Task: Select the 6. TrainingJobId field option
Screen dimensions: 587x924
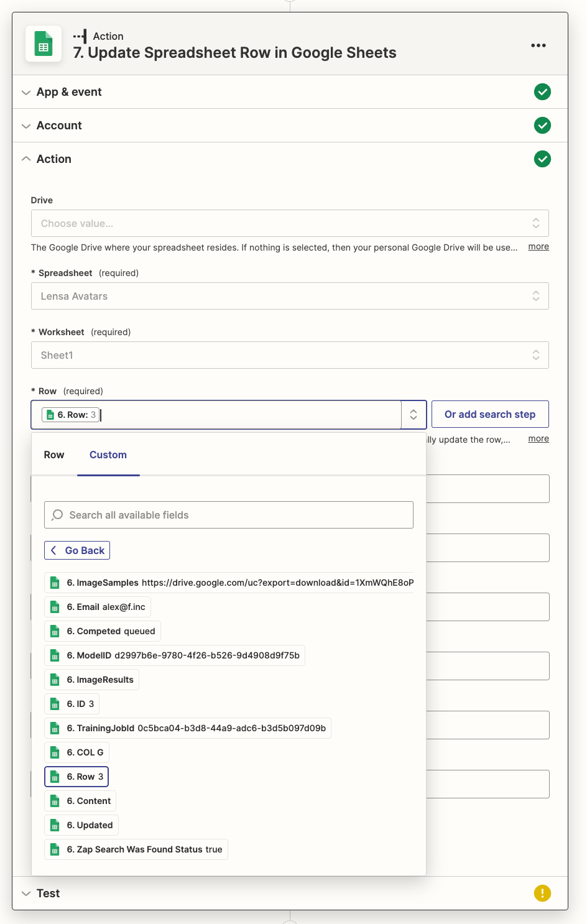Action: tap(188, 728)
